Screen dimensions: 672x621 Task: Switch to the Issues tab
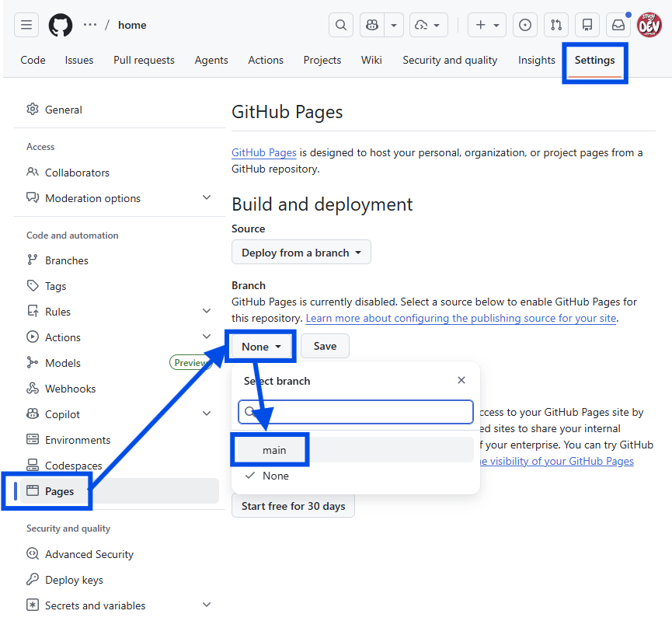point(79,60)
